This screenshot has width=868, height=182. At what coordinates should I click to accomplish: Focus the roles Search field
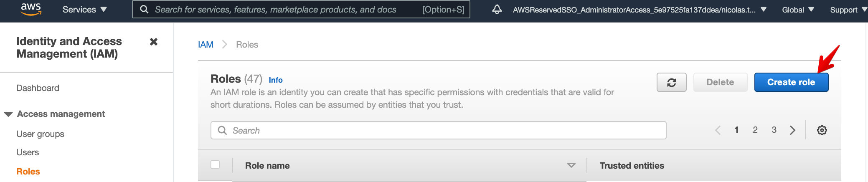[x=439, y=131]
